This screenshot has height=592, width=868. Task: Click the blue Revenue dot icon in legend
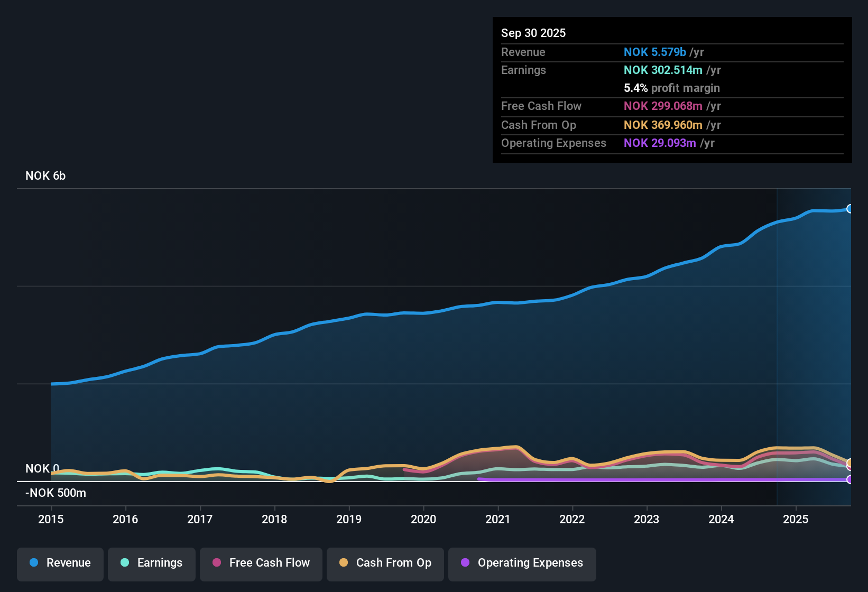(33, 563)
